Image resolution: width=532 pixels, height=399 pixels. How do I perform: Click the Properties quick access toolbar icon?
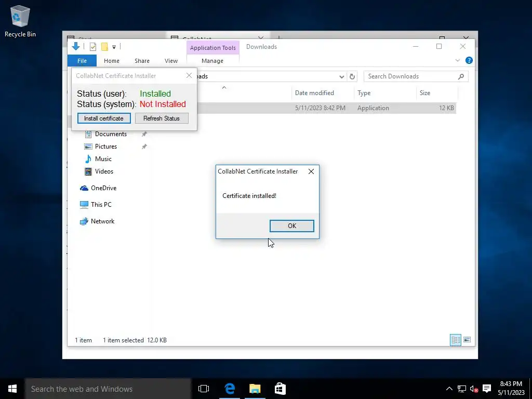click(x=92, y=47)
